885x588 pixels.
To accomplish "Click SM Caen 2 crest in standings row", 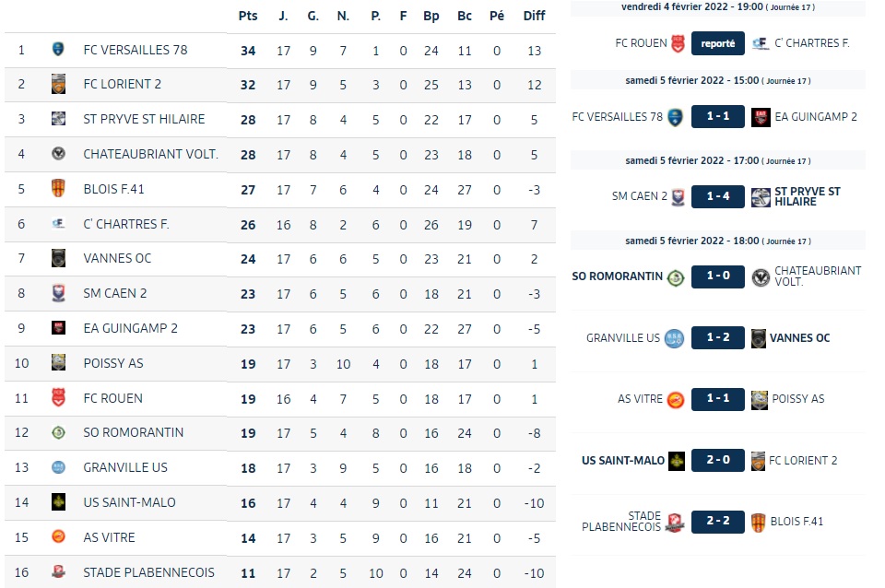I will pyautogui.click(x=58, y=293).
